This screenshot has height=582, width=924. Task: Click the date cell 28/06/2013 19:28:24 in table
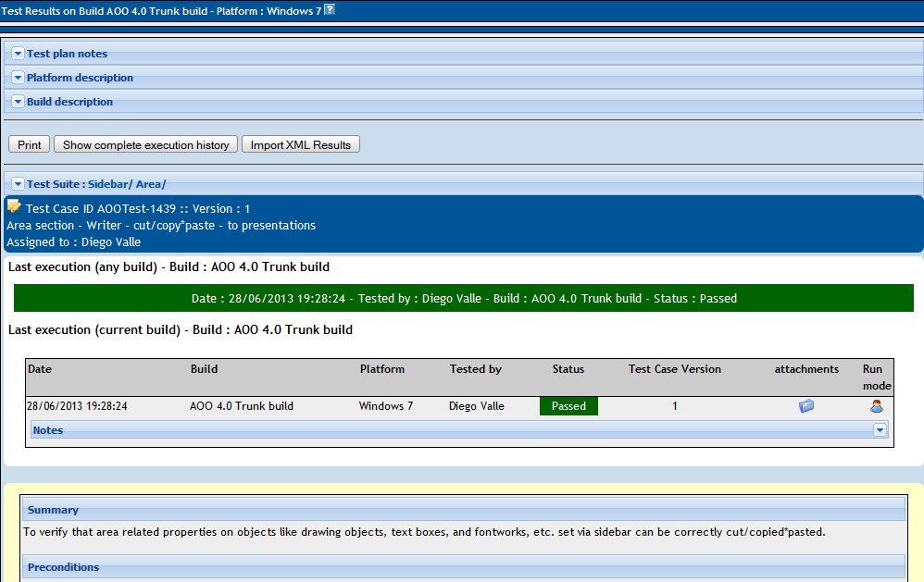[x=77, y=406]
